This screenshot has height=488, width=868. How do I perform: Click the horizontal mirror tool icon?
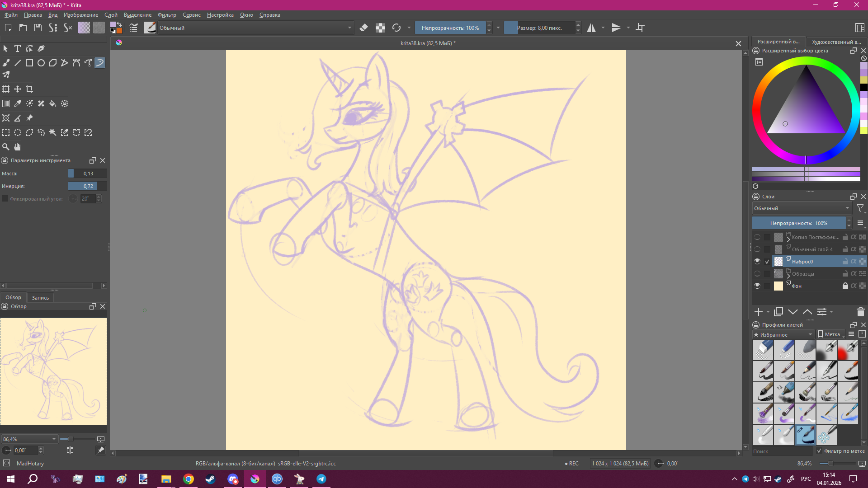coord(591,28)
